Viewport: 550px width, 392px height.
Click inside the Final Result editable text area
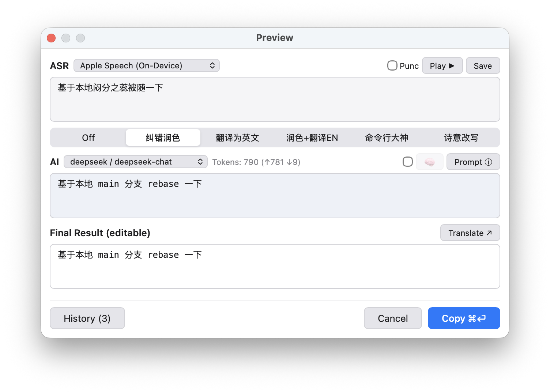tap(274, 266)
